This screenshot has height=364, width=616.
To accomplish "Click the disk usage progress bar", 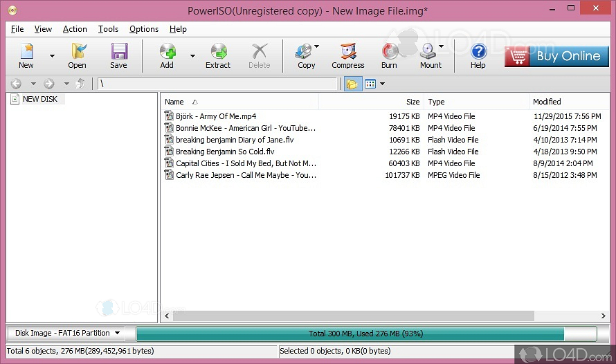I will (365, 334).
